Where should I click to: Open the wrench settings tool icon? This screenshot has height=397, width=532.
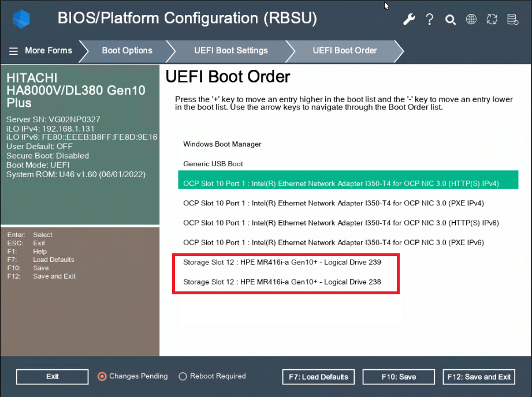pyautogui.click(x=409, y=19)
